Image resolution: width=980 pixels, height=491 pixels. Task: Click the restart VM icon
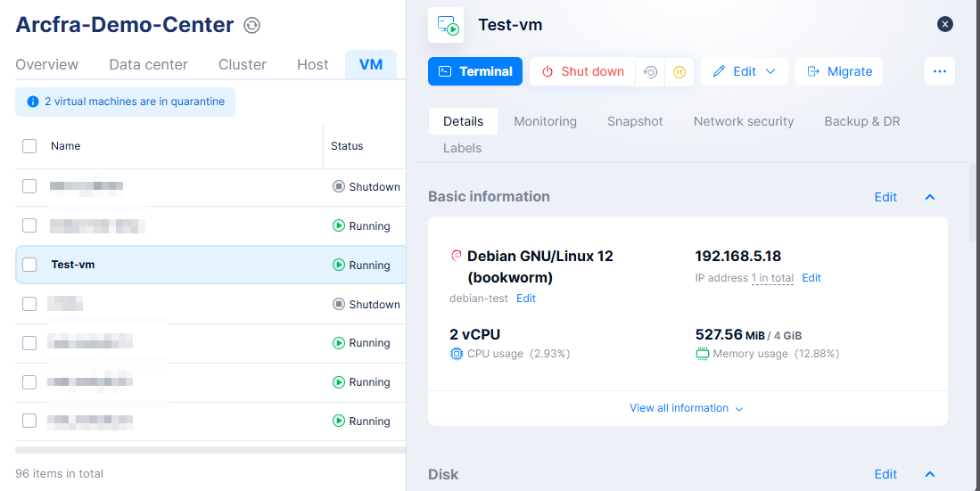(651, 72)
